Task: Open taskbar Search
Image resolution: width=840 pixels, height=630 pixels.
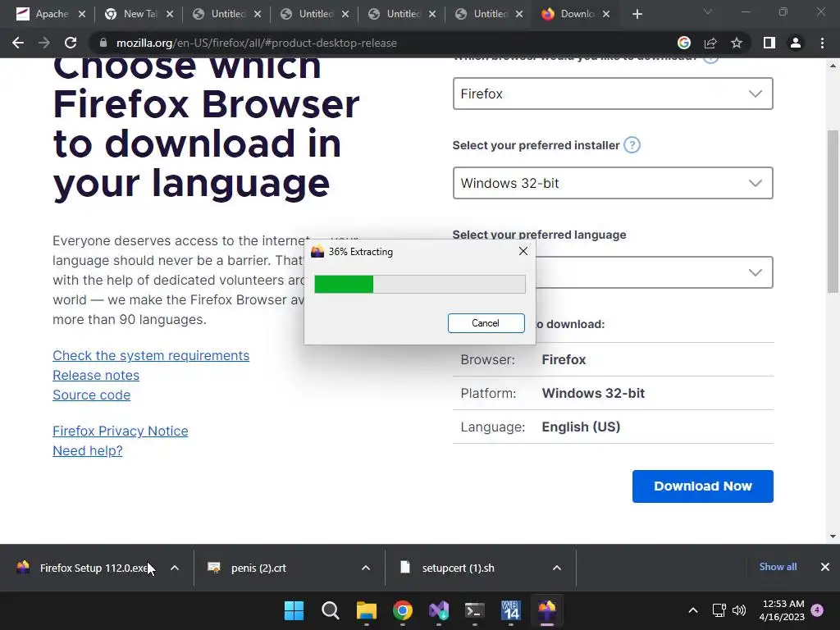Action: [x=330, y=610]
